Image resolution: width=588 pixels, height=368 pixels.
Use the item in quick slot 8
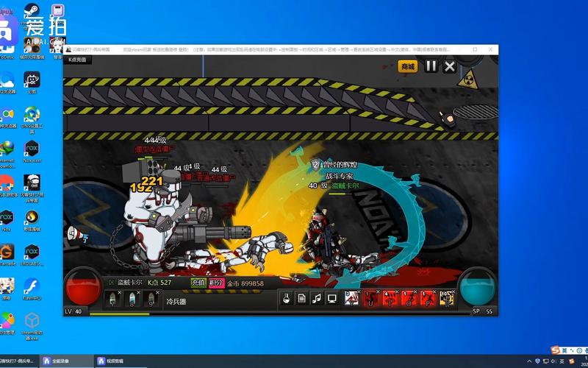[x=132, y=299]
